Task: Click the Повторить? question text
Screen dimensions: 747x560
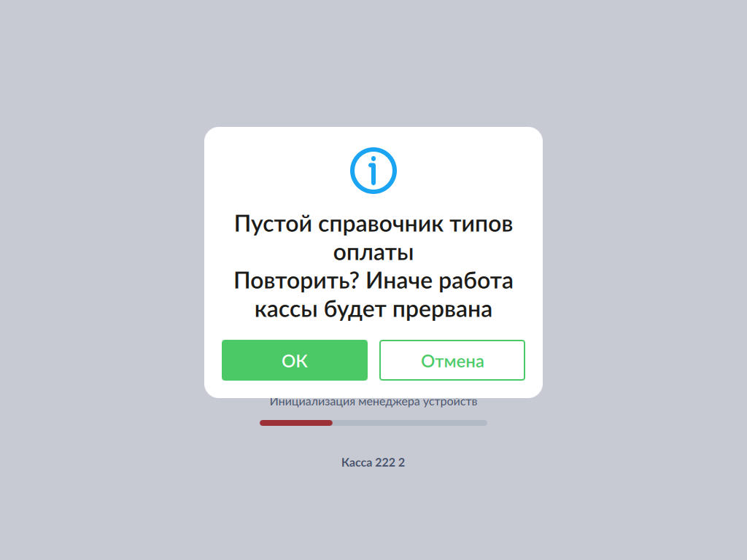Action: [296, 281]
